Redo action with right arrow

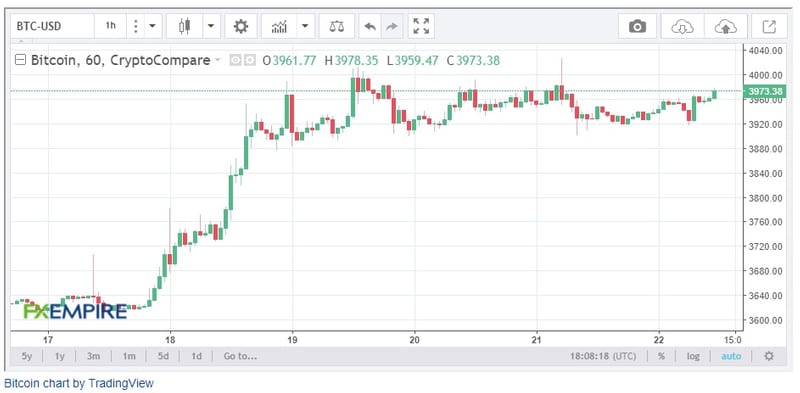(x=392, y=26)
